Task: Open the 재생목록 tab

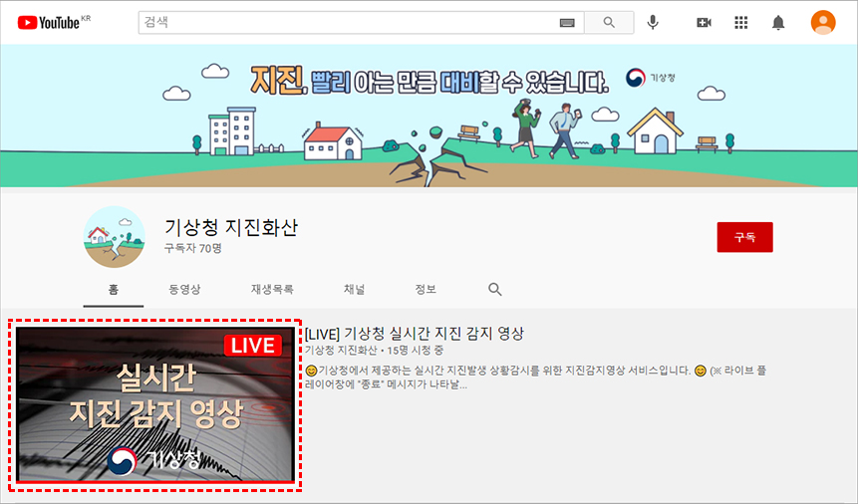Action: pos(272,289)
